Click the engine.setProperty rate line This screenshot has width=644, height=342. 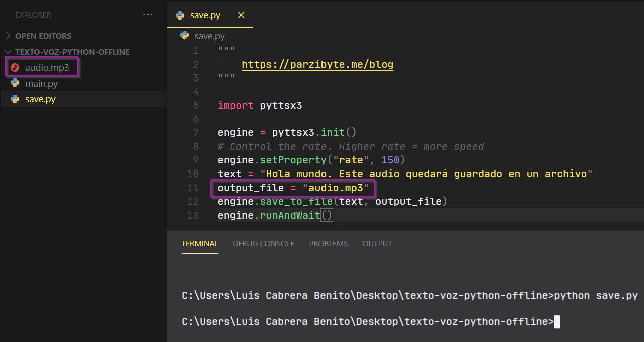[x=311, y=160]
